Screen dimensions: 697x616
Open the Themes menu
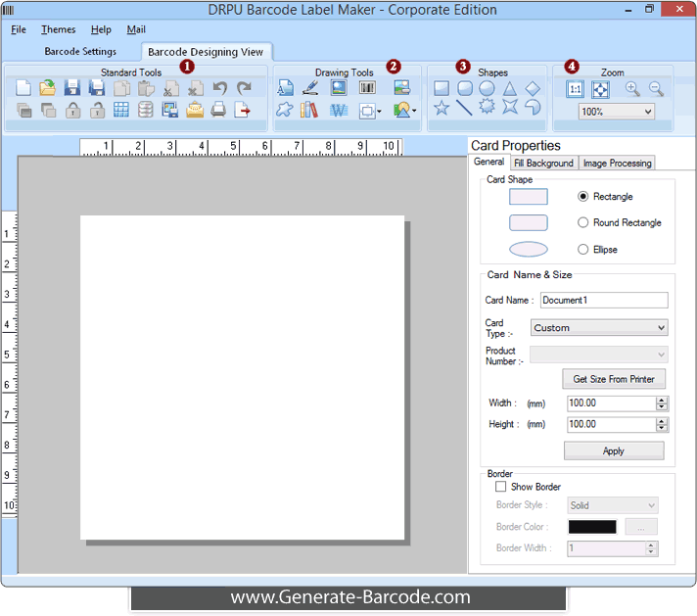click(x=59, y=29)
